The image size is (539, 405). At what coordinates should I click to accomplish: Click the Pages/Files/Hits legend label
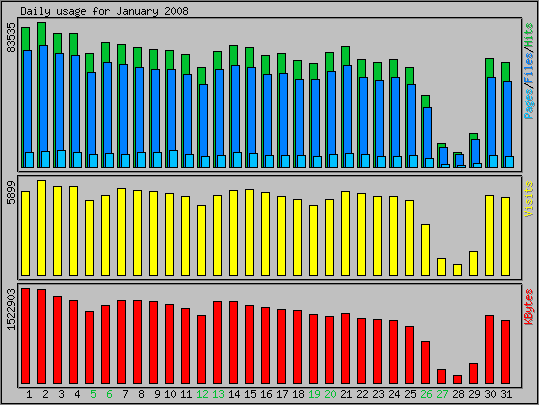tap(529, 71)
